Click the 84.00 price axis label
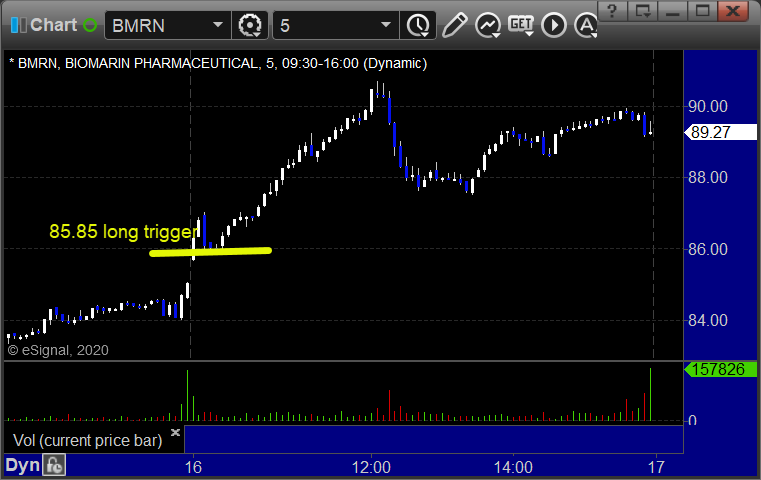 (x=708, y=320)
